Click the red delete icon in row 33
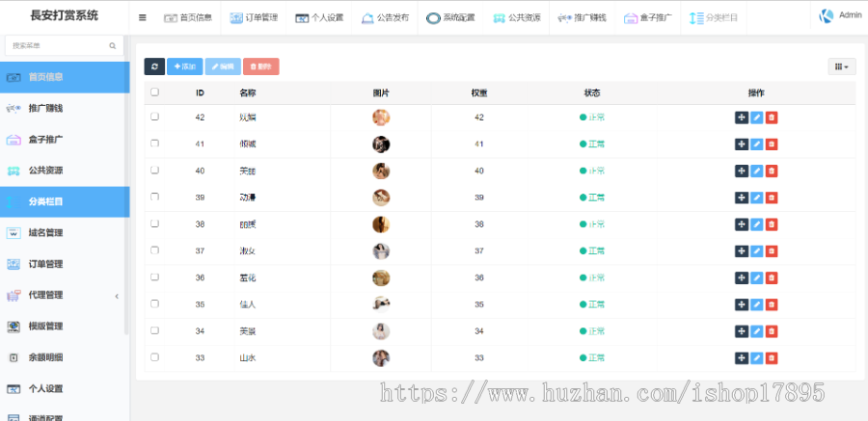The height and width of the screenshot is (421, 868). [772, 358]
